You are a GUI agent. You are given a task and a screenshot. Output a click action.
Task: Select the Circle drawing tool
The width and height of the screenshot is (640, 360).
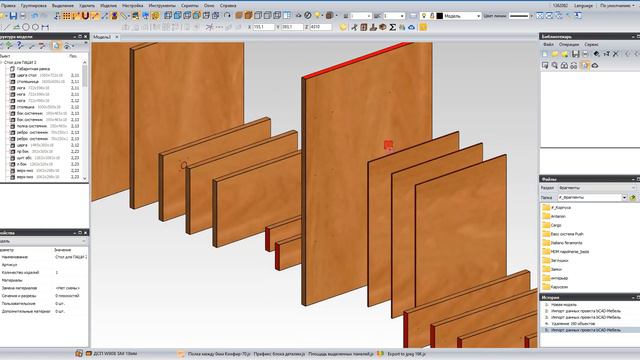(26, 27)
